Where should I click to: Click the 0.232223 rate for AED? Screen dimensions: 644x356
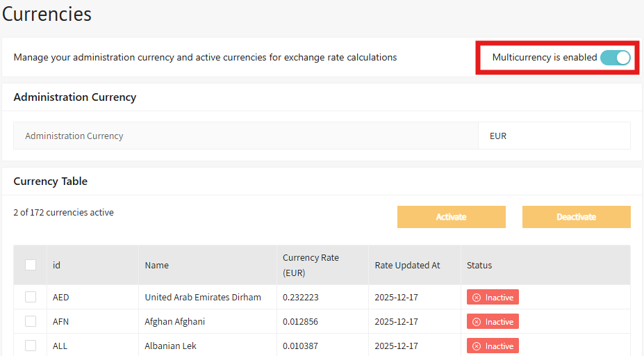coord(301,297)
